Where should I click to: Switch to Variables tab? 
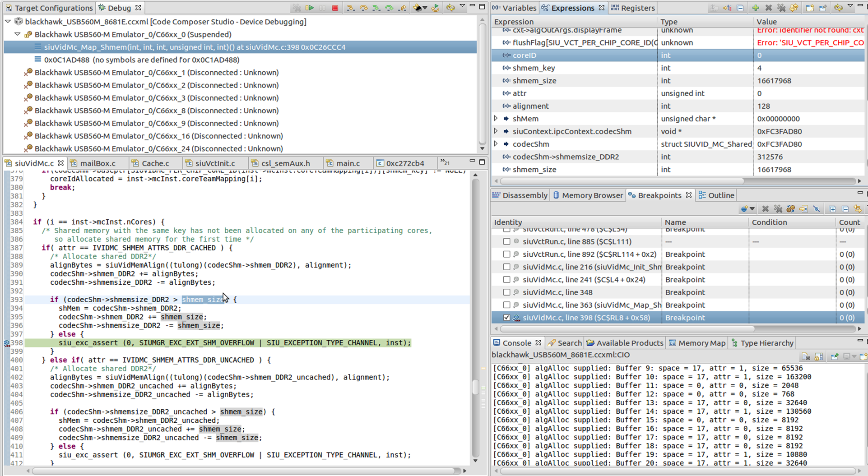point(515,8)
